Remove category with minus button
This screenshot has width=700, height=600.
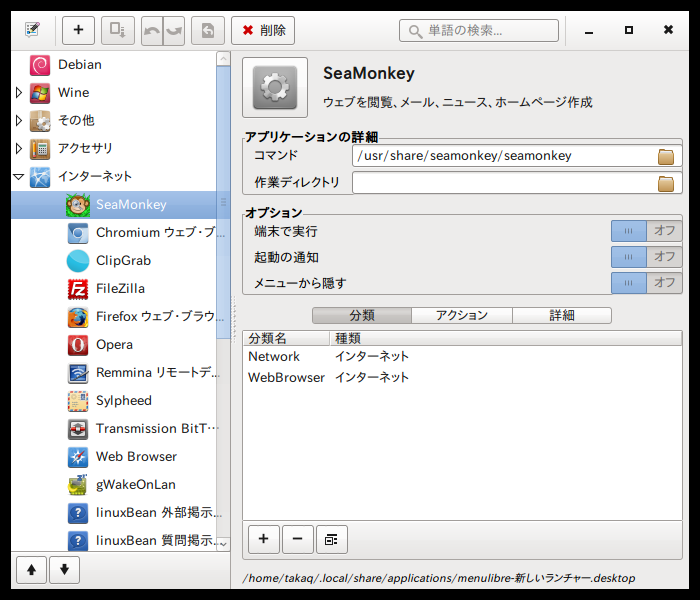[297, 539]
